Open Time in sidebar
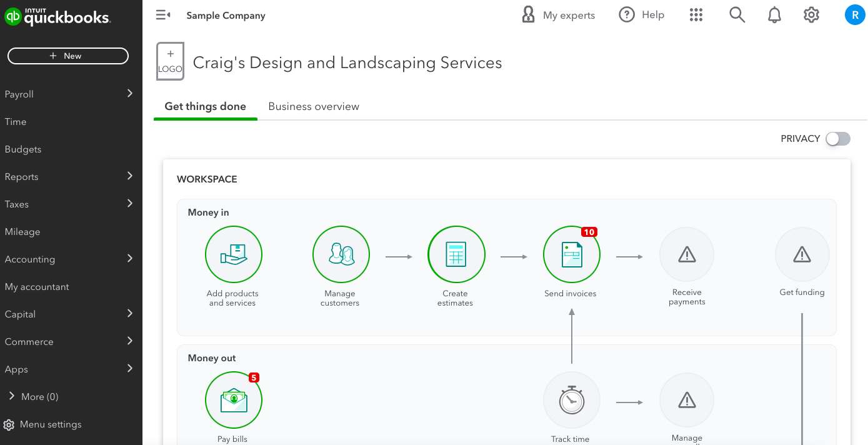This screenshot has width=868, height=445. (x=16, y=122)
